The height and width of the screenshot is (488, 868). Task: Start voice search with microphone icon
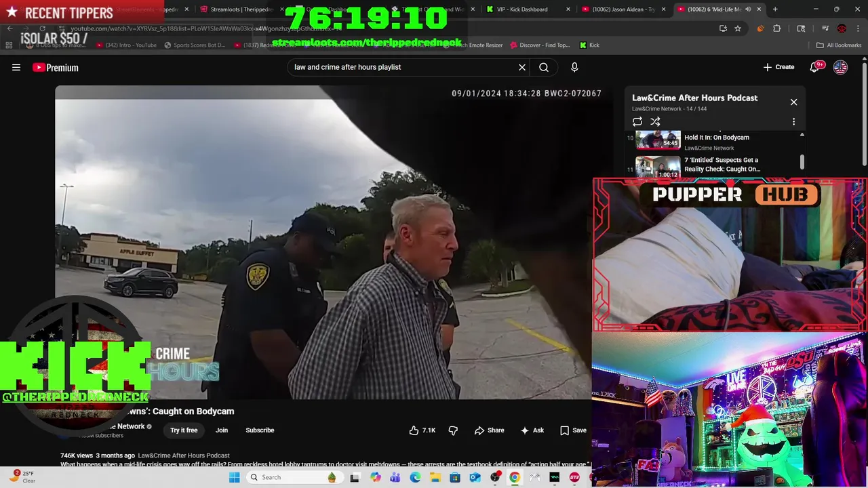pyautogui.click(x=574, y=67)
